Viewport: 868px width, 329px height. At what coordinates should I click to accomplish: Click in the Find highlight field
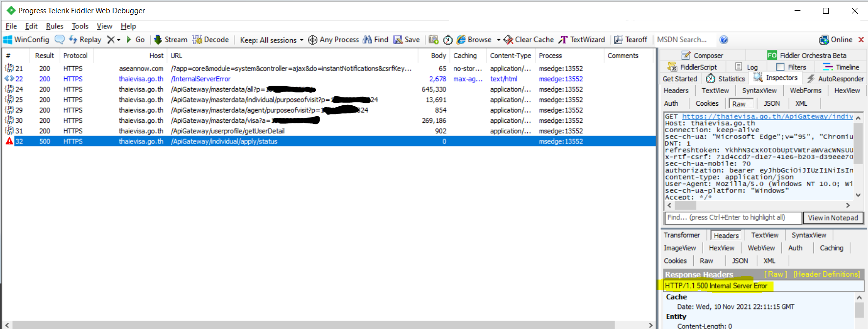tap(732, 217)
